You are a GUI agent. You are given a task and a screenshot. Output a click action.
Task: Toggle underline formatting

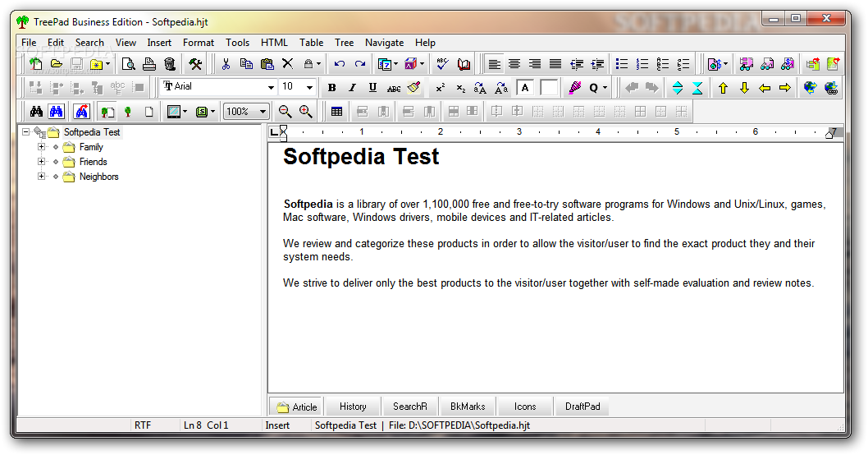pos(372,88)
